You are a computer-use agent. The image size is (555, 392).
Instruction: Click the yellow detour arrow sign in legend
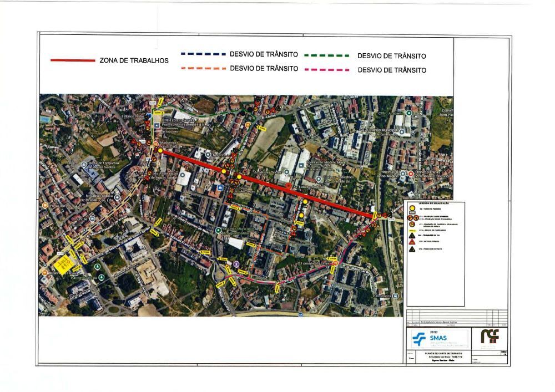[412, 231]
